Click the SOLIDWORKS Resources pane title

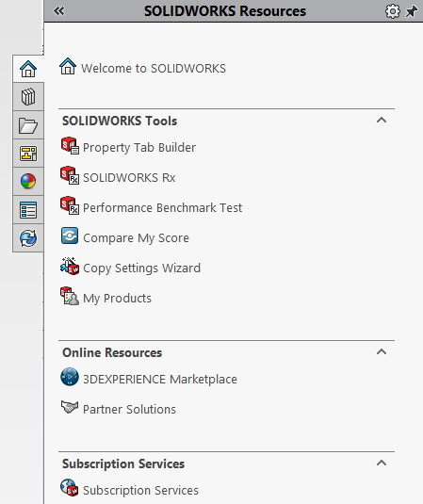[x=225, y=11]
